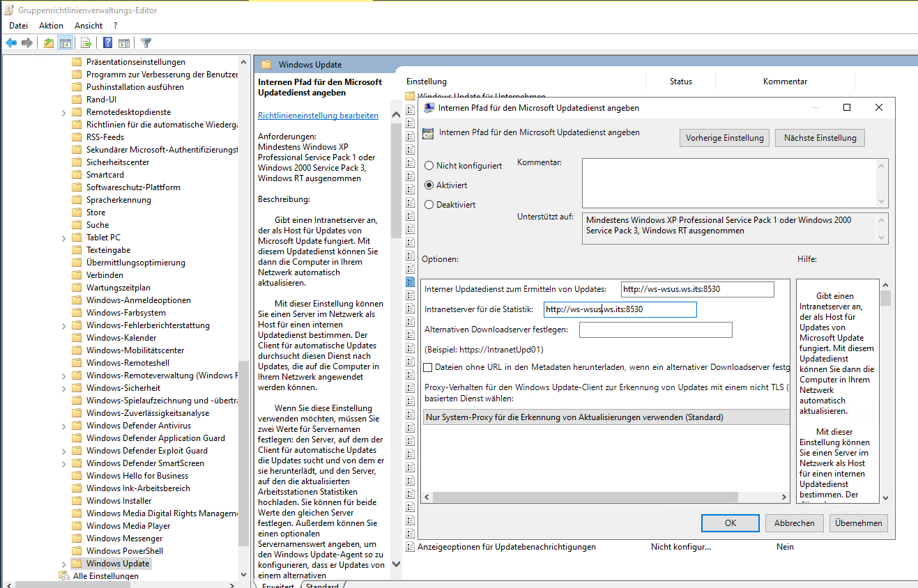The image size is (918, 588).
Task: Confirm the dialog with OK
Action: (x=730, y=523)
